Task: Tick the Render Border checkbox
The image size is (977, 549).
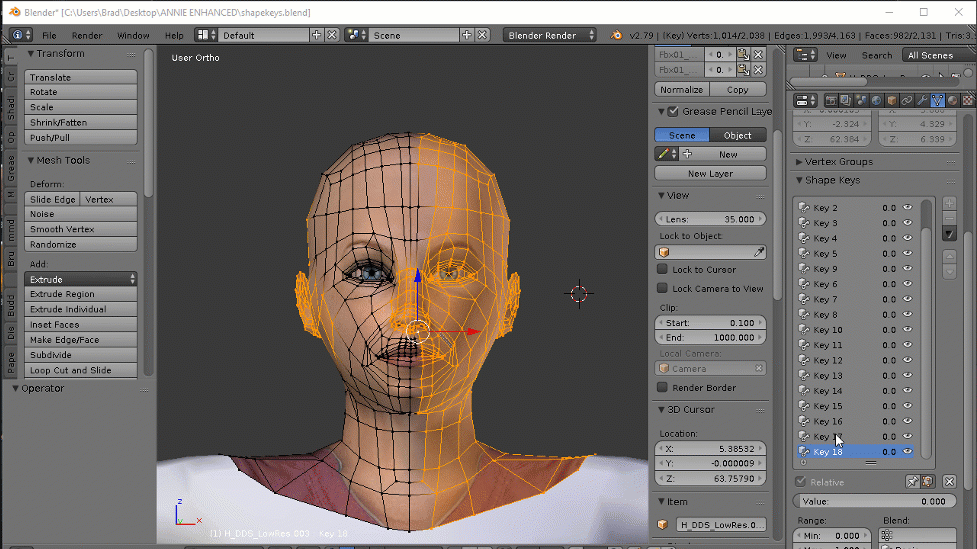Action: (662, 388)
